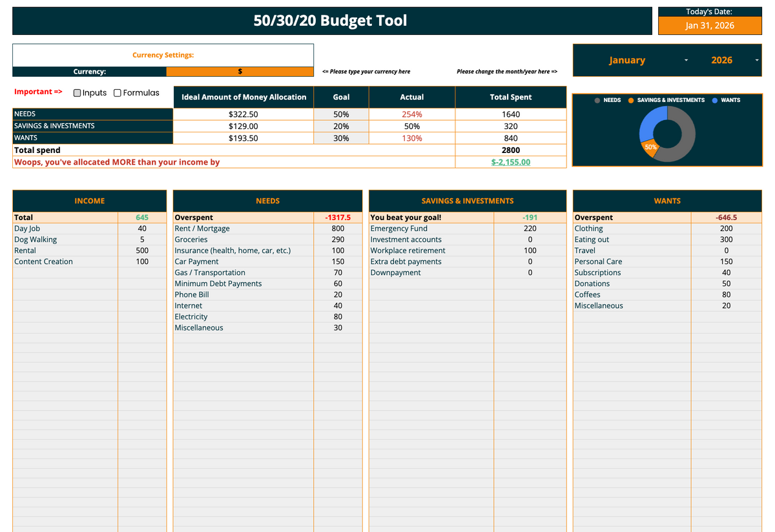This screenshot has width=775, height=532.
Task: Select the 130% actual value
Action: [x=412, y=138]
